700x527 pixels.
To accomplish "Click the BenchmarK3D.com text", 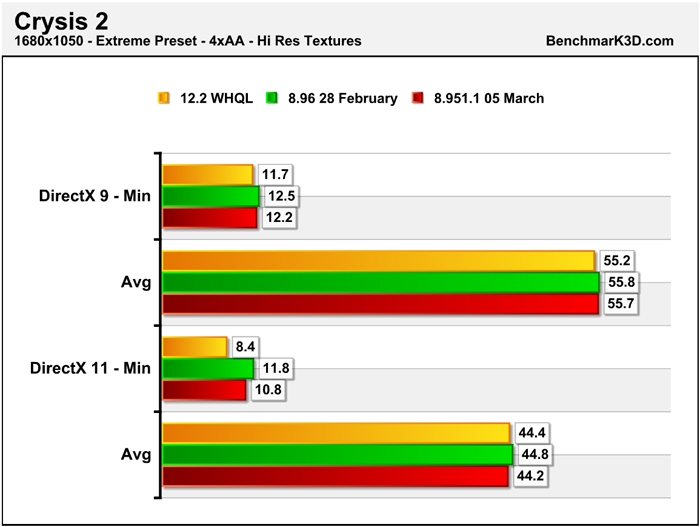I will pyautogui.click(x=610, y=41).
